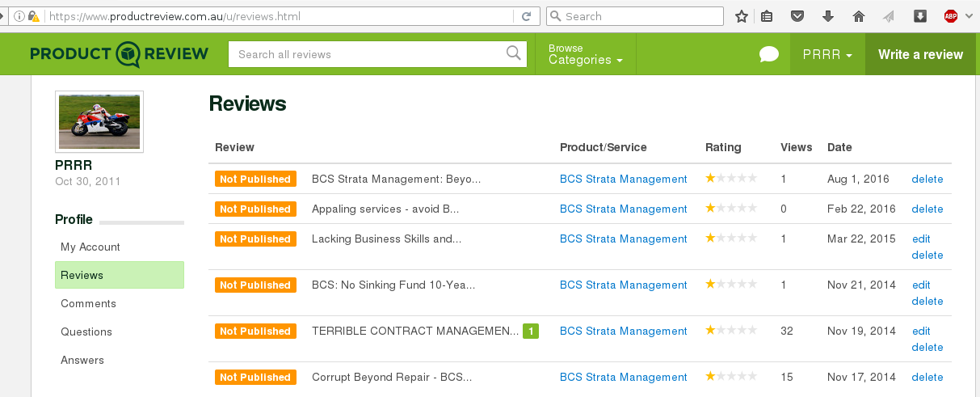This screenshot has height=397, width=980.
Task: Delete the Aug 1, 2016 review
Action: 927,179
